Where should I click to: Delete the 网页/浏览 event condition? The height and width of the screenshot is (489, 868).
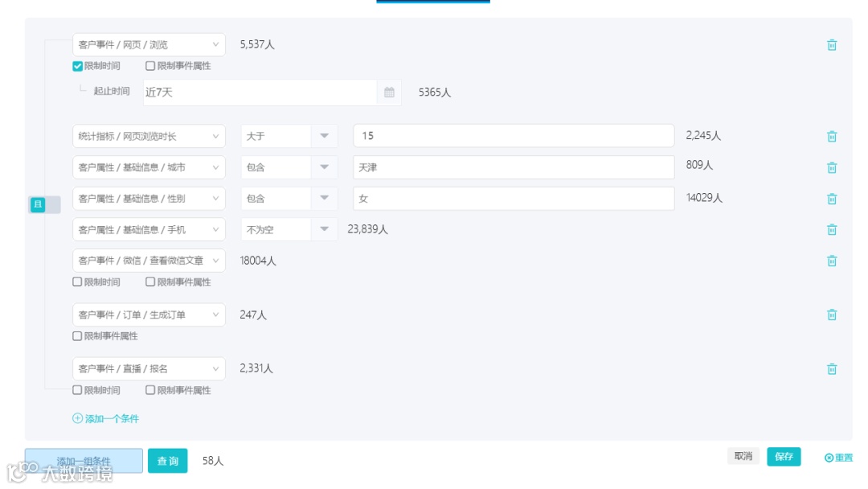click(832, 45)
